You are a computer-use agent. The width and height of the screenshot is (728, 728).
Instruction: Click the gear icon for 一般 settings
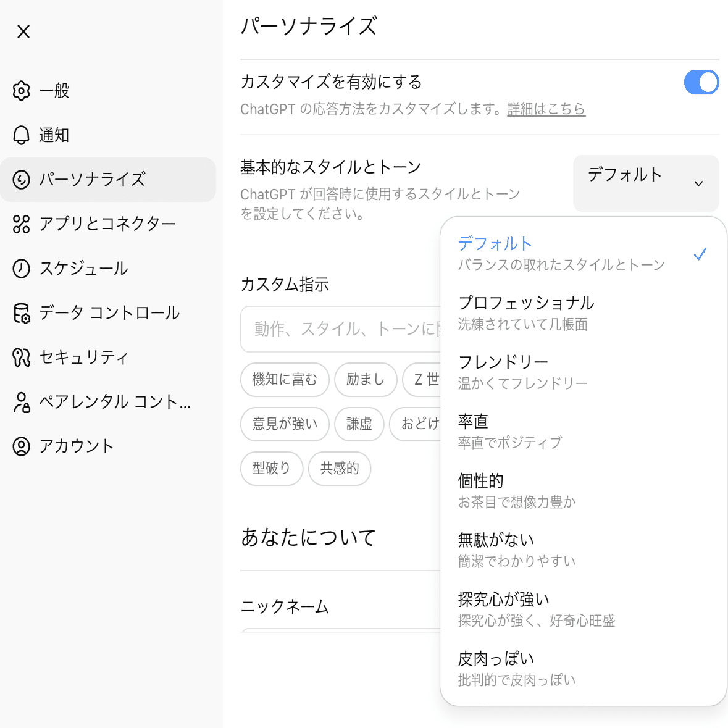coord(22,91)
